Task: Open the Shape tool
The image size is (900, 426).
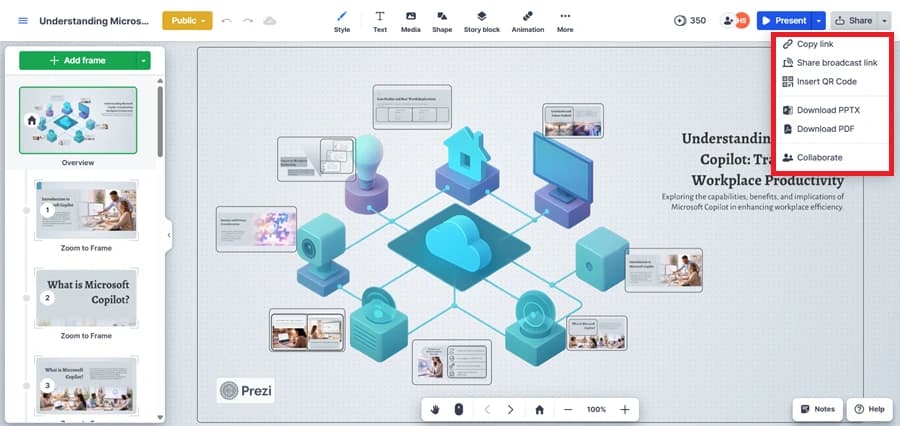Action: click(x=442, y=21)
